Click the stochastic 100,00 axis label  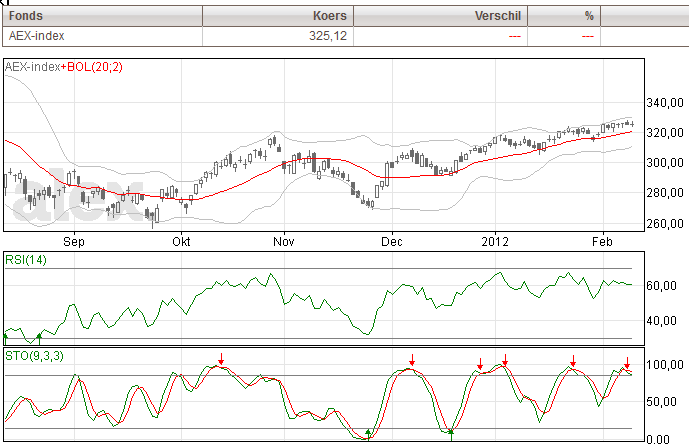pos(665,364)
